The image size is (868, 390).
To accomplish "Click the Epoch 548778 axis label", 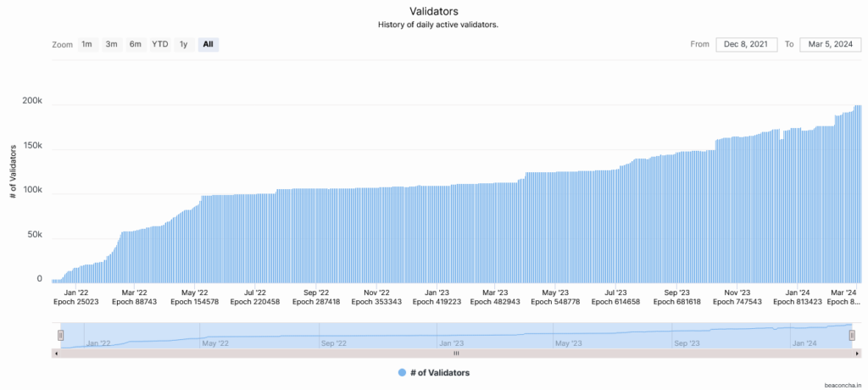I will click(x=555, y=302).
